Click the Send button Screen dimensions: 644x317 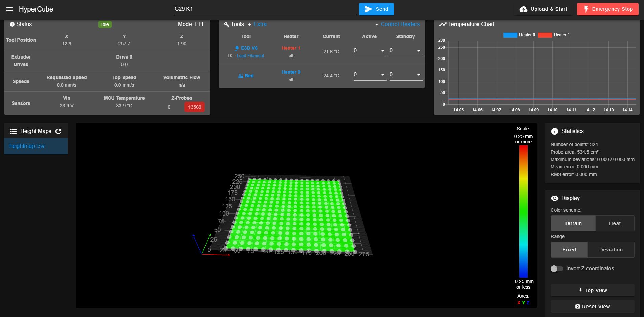(x=376, y=9)
